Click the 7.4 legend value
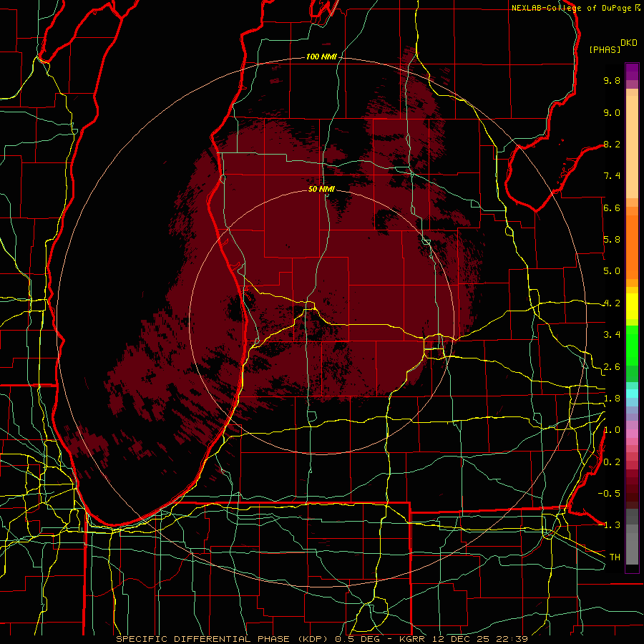 pyautogui.click(x=612, y=176)
